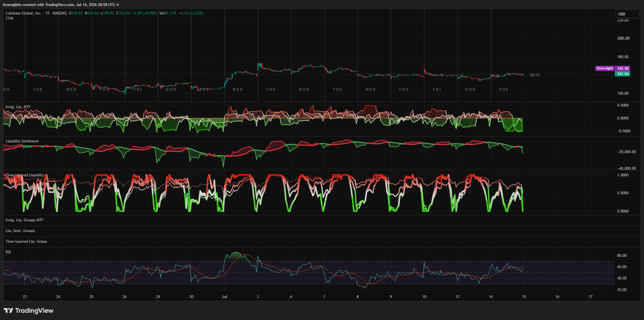The width and height of the screenshot is (644, 320).
Task: Click date 29 on the time axis
Action: coord(158,297)
